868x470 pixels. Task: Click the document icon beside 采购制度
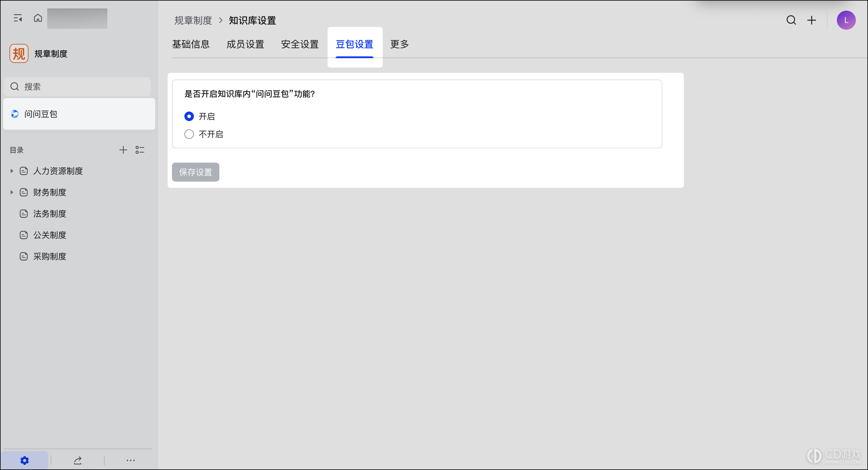pos(24,257)
